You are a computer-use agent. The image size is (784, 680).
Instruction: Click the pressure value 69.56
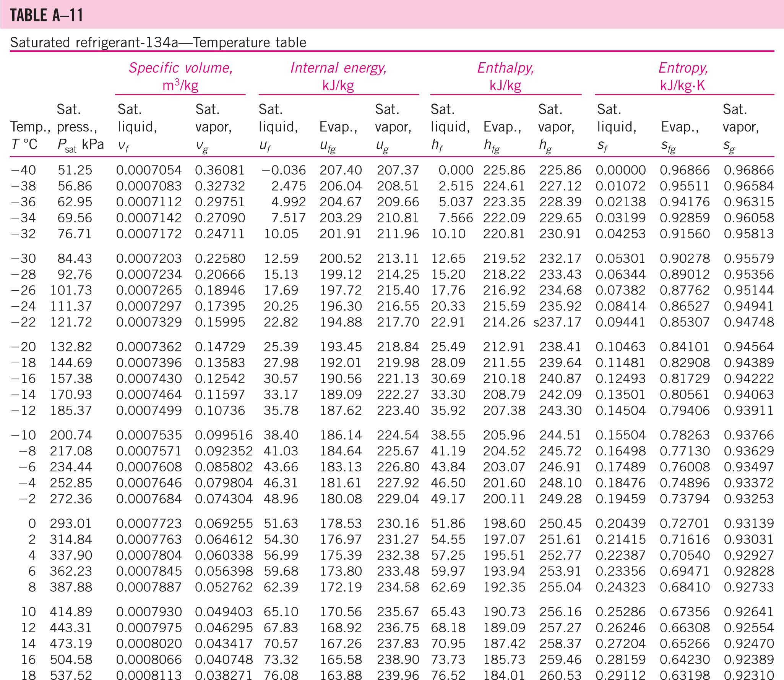75,218
